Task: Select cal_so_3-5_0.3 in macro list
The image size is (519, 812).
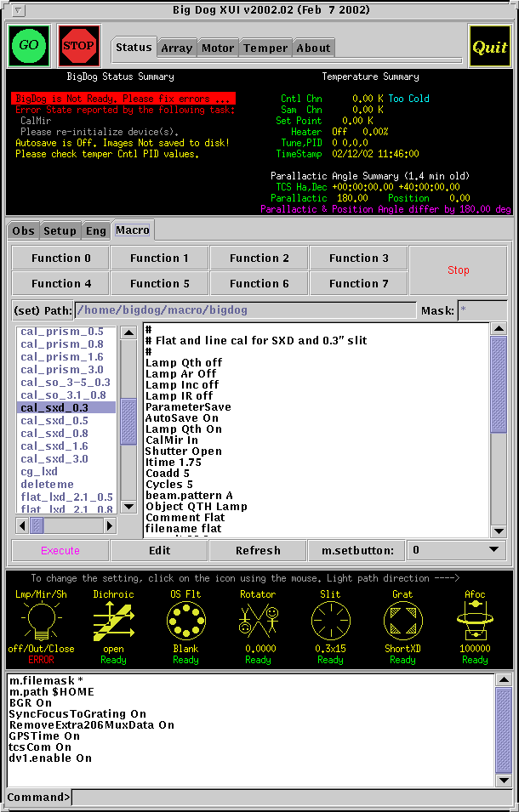Action: pyautogui.click(x=66, y=382)
